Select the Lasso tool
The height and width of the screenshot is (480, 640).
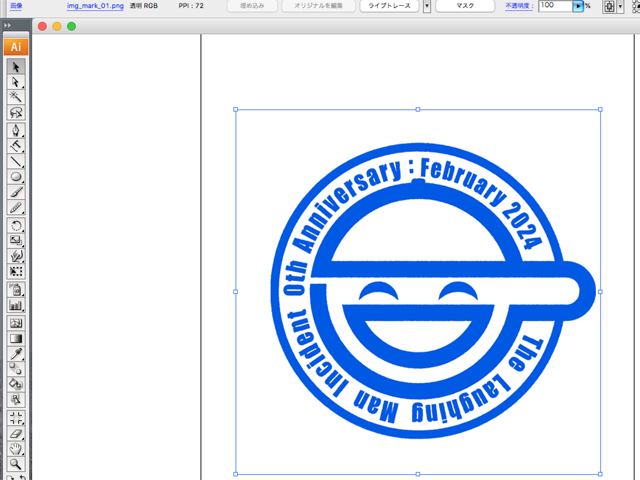[x=16, y=112]
